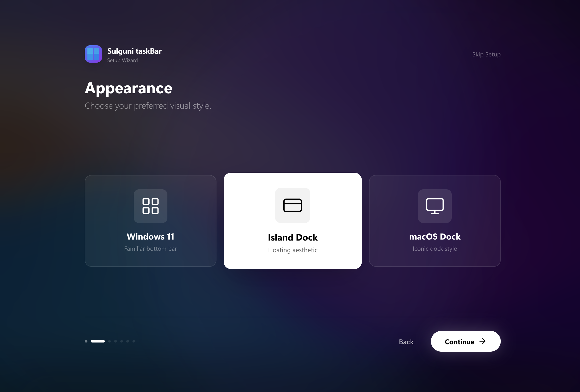Click the fourth pagination dot

[115, 341]
